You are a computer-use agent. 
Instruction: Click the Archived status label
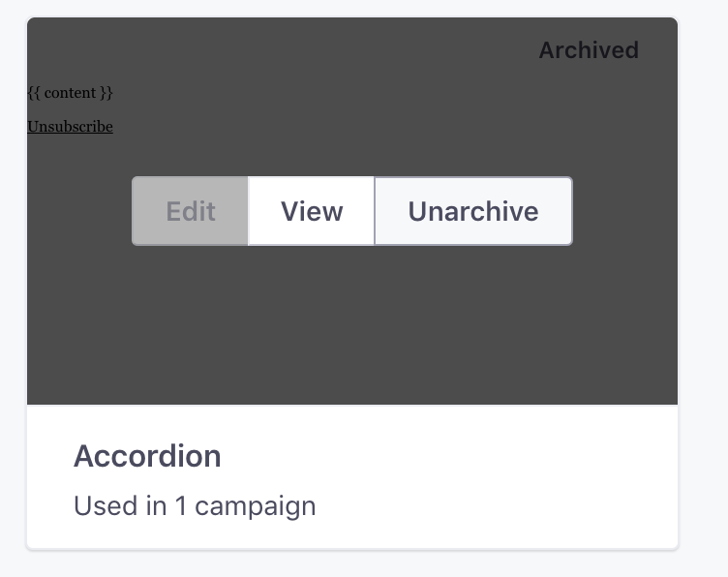tap(589, 50)
